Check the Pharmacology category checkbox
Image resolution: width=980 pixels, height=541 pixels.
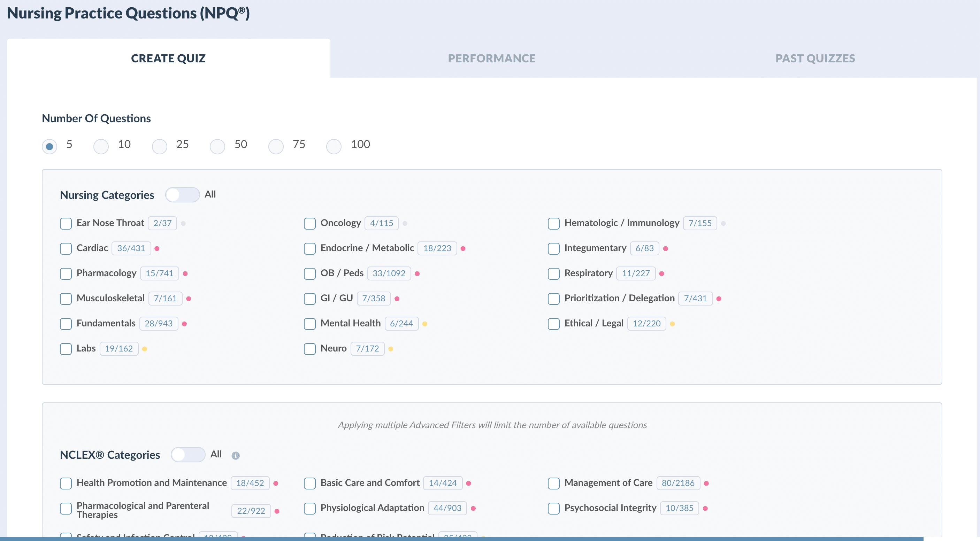pos(66,274)
